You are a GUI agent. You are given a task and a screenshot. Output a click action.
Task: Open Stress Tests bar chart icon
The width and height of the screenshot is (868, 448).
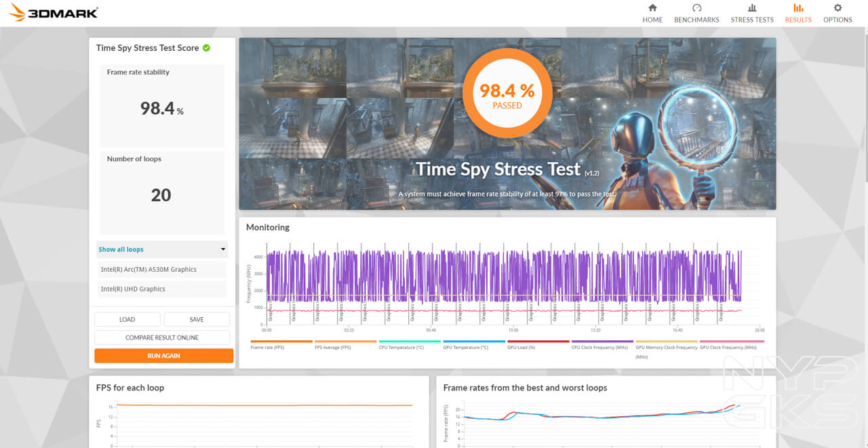(x=751, y=8)
